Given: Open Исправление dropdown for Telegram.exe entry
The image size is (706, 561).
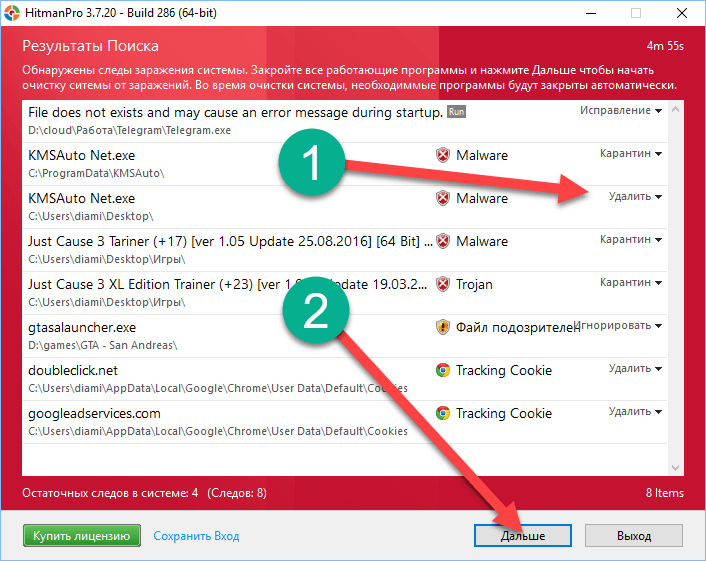Looking at the screenshot, I should (620, 110).
